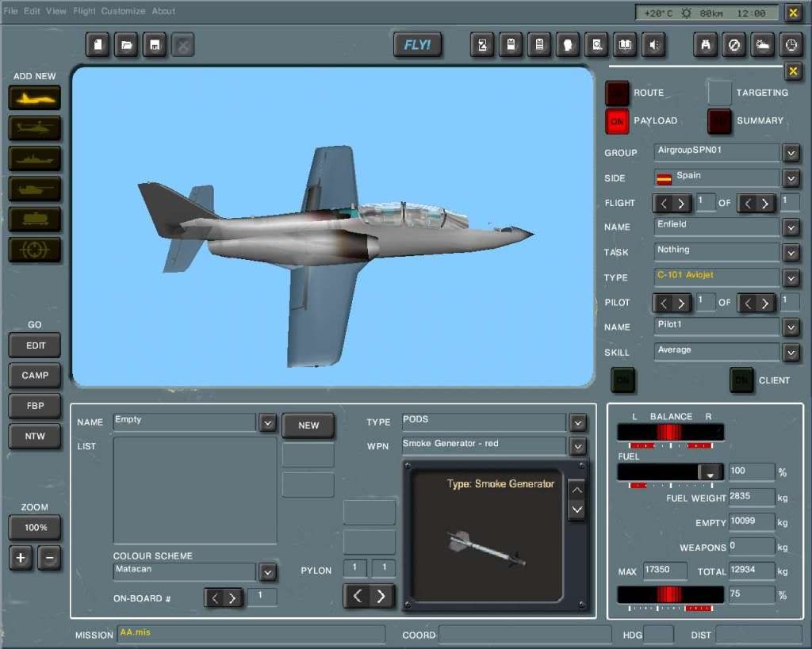Open the TYPE dropdown for C-101 Aviojet

click(791, 277)
